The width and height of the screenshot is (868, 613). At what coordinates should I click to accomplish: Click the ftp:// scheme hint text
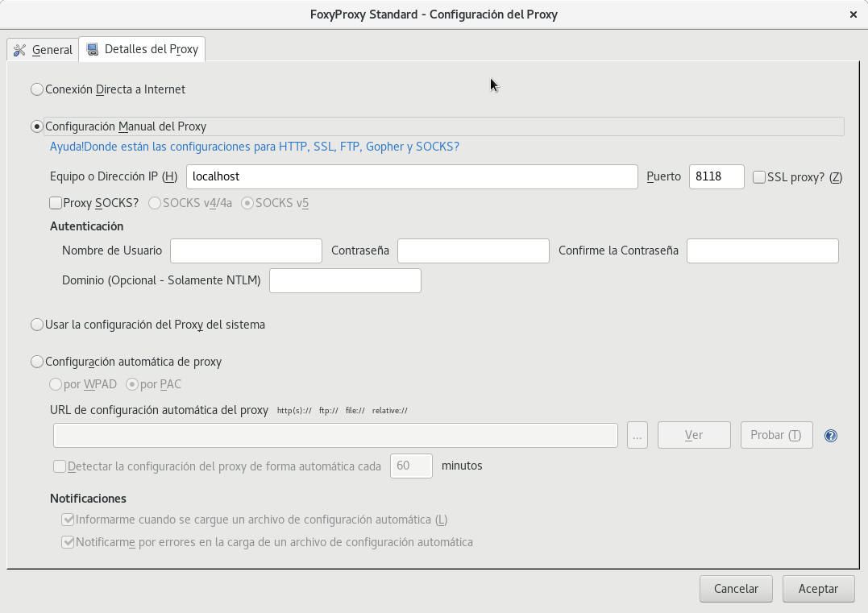pyautogui.click(x=328, y=411)
